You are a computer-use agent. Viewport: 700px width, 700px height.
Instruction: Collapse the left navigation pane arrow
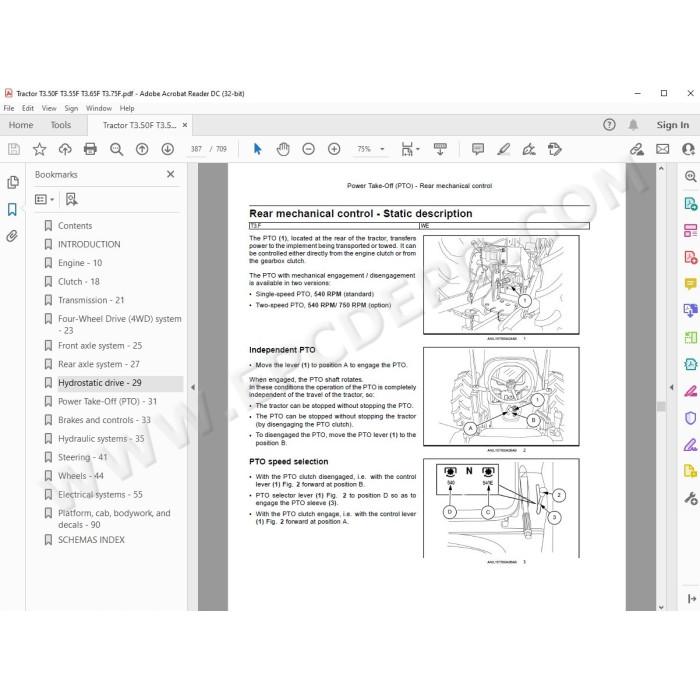[x=193, y=388]
